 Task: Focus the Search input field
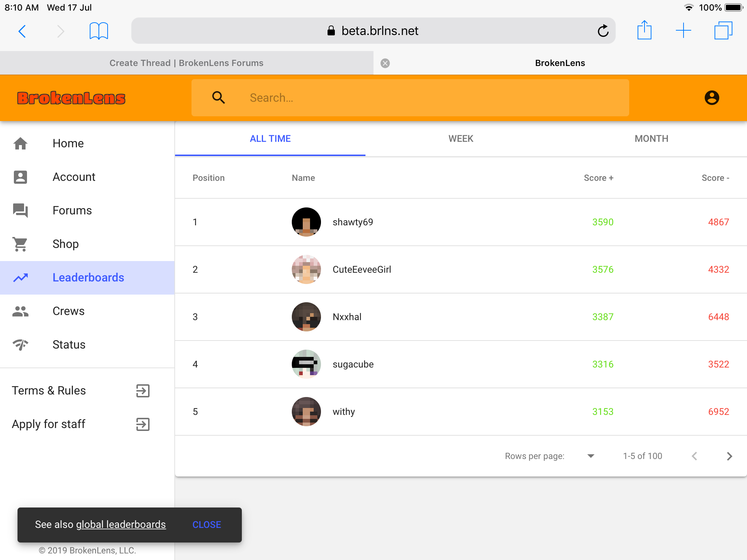[x=410, y=98]
